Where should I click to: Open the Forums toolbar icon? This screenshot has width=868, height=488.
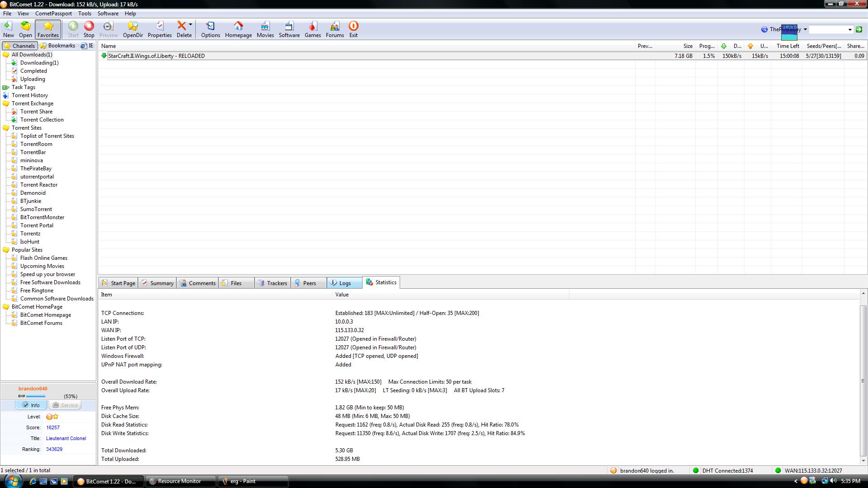[335, 29]
